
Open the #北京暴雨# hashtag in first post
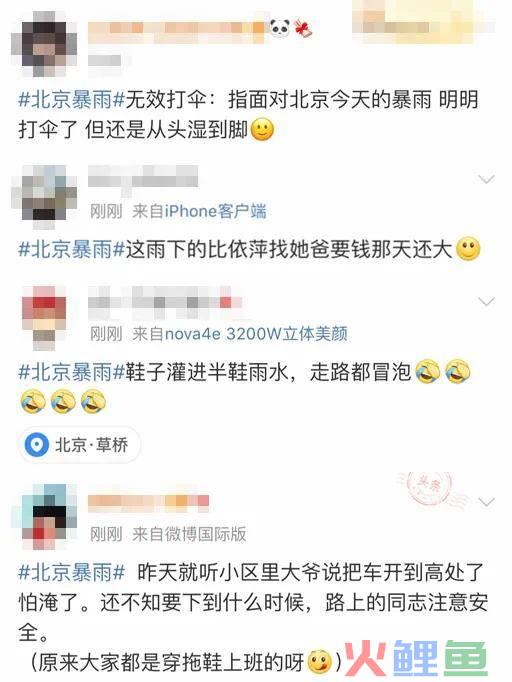(x=71, y=100)
